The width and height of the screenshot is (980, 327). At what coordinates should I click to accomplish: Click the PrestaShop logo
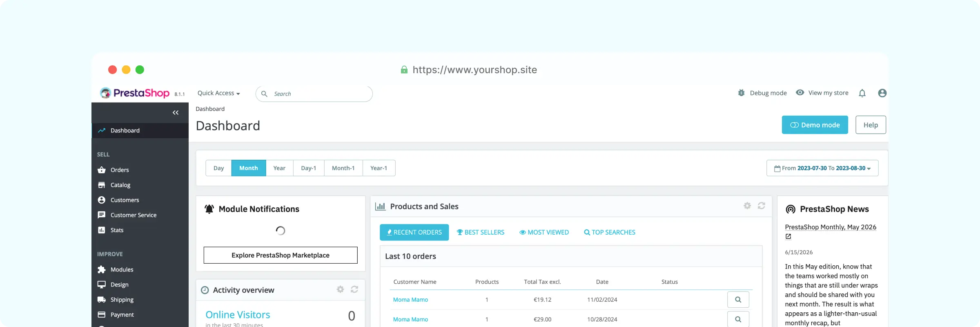point(135,93)
